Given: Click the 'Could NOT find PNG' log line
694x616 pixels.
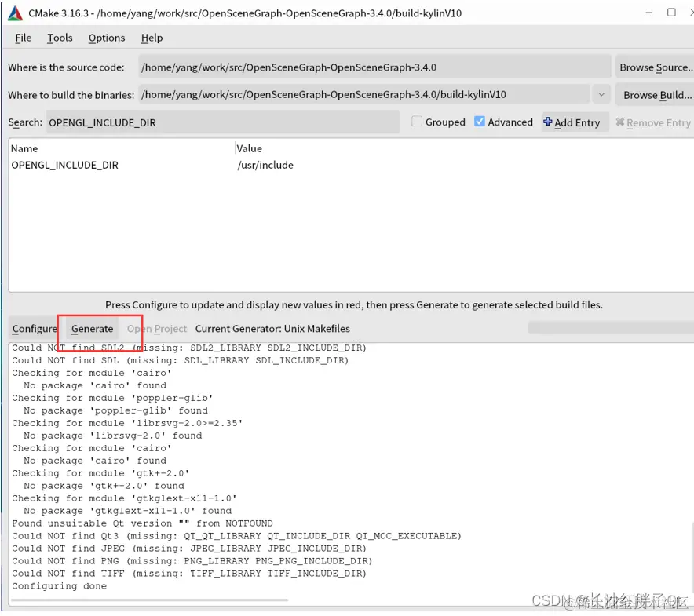Looking at the screenshot, I should 192,561.
